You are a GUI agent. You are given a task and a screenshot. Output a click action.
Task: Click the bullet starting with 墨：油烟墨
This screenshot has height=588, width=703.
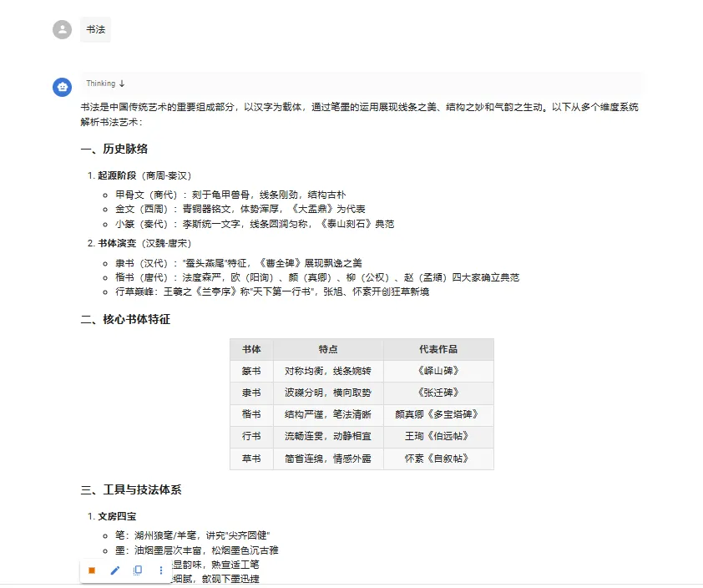[x=197, y=550]
